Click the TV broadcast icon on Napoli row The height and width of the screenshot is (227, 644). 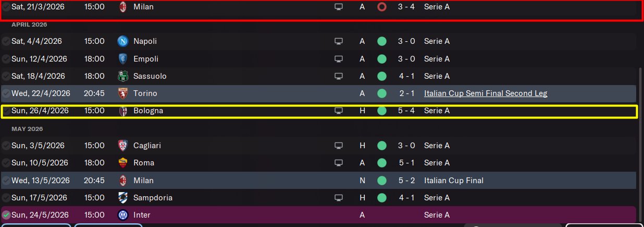(339, 41)
